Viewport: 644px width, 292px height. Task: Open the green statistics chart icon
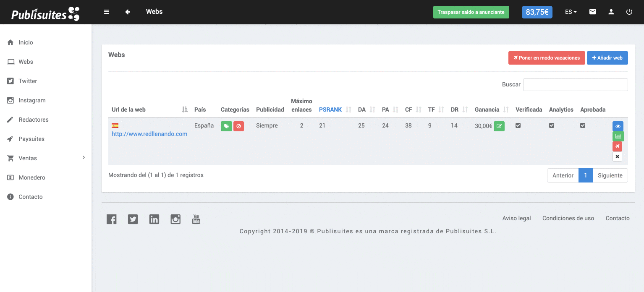(618, 136)
